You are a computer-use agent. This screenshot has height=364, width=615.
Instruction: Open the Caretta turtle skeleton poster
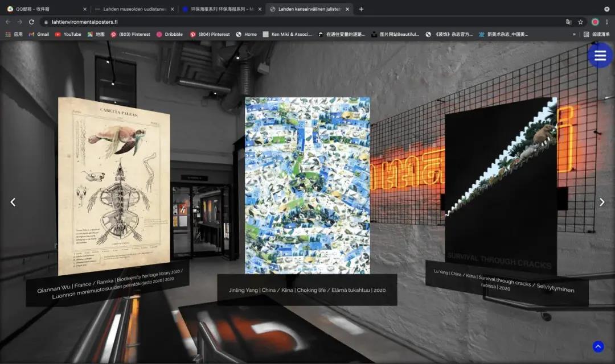114,186
